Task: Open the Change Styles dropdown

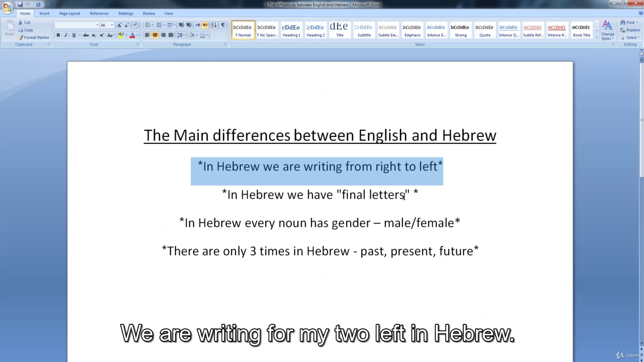Action: tap(607, 31)
